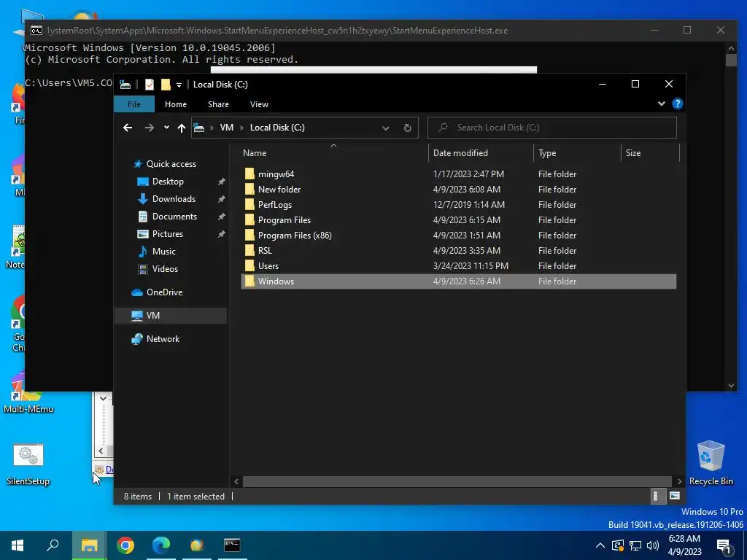Select the SilentSetup desktop icon

[28, 464]
